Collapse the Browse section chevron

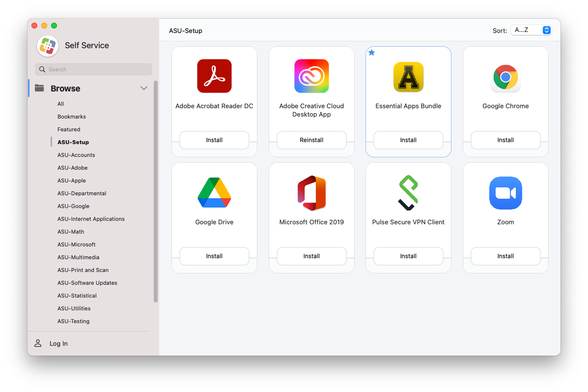pyautogui.click(x=144, y=89)
